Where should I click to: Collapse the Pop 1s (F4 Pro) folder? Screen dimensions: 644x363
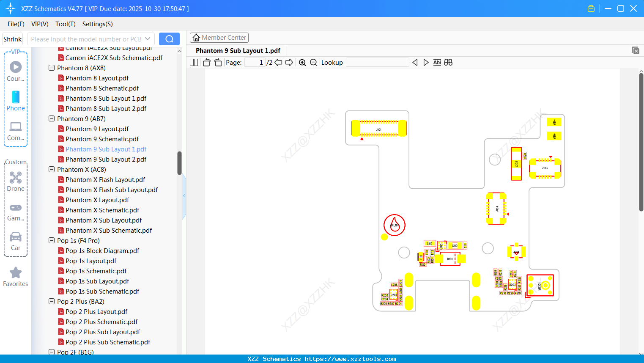tap(52, 240)
